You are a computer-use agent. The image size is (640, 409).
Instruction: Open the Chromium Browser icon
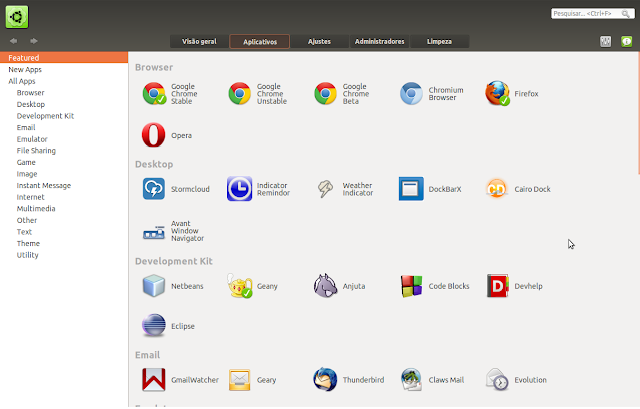[411, 93]
